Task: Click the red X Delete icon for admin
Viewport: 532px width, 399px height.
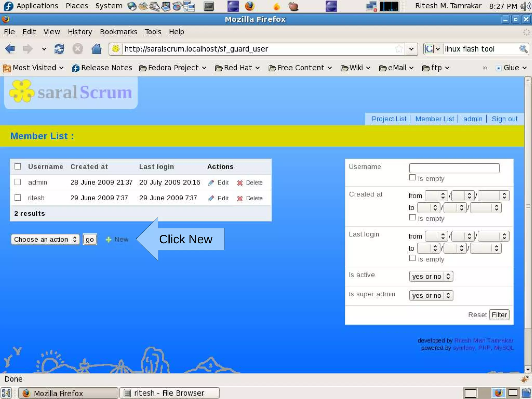Action: [x=240, y=183]
